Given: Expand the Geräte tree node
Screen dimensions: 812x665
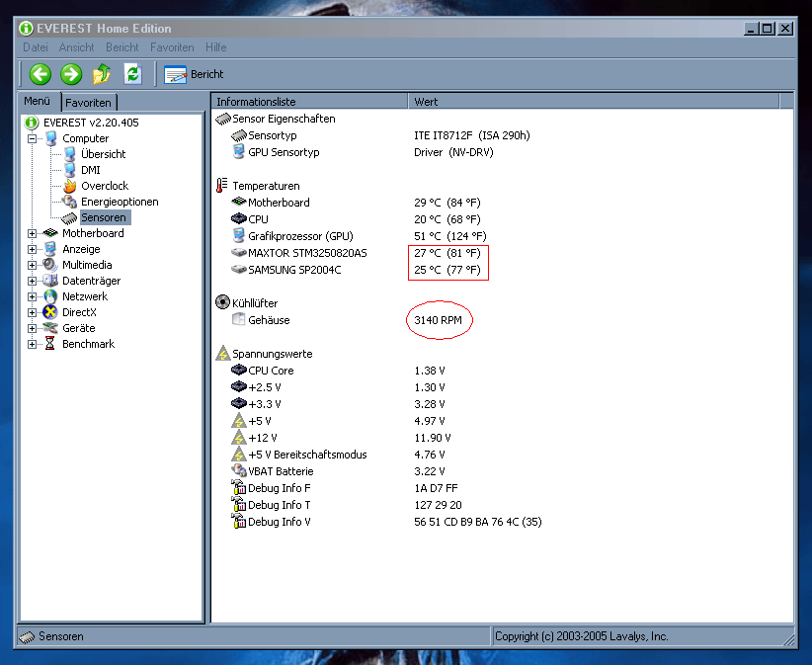Looking at the screenshot, I should [x=33, y=328].
